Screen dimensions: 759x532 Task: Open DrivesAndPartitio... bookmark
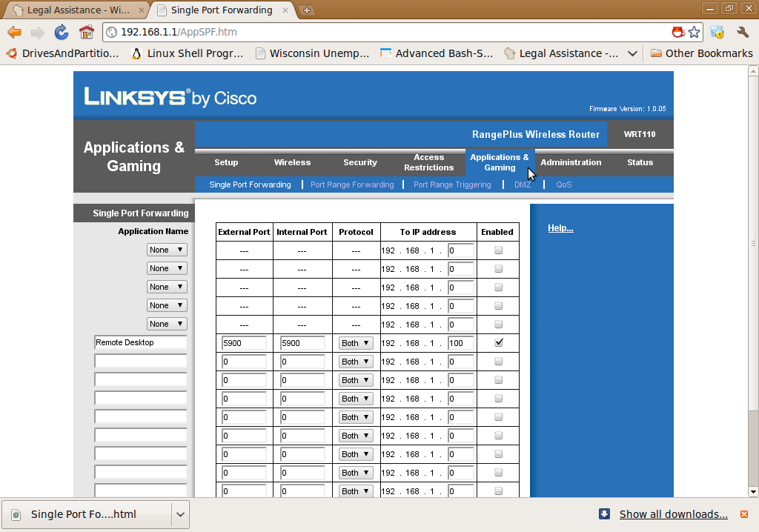[62, 53]
